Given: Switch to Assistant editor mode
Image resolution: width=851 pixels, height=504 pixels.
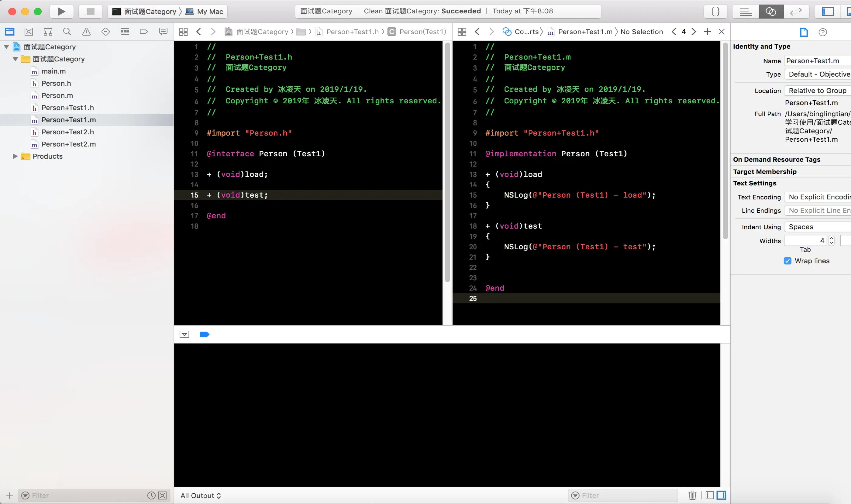Looking at the screenshot, I should coord(771,12).
